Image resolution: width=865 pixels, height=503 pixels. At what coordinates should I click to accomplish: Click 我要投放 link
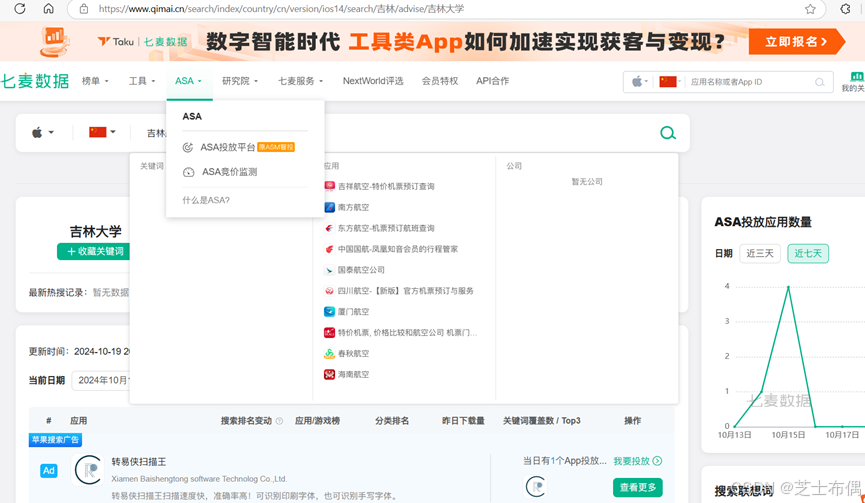tap(637, 461)
